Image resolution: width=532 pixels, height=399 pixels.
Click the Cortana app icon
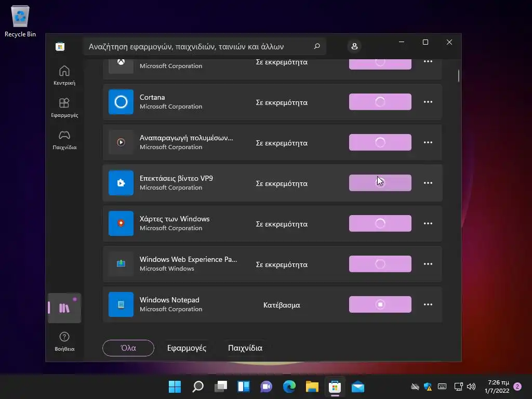point(121,102)
